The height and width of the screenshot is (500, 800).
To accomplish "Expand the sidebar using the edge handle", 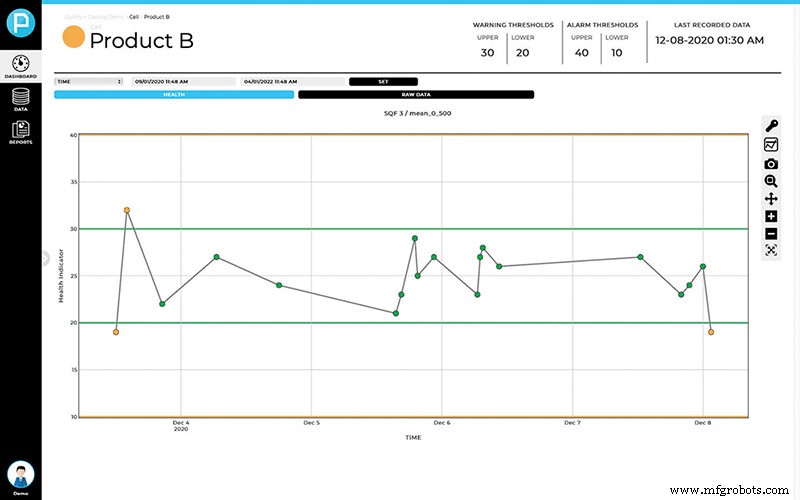I will coord(45,258).
